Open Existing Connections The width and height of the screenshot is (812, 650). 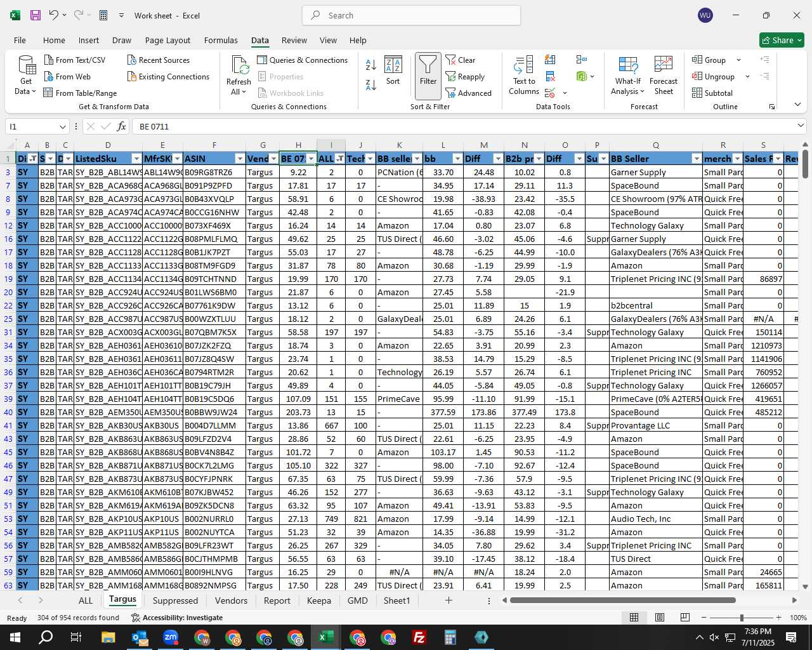pos(168,77)
